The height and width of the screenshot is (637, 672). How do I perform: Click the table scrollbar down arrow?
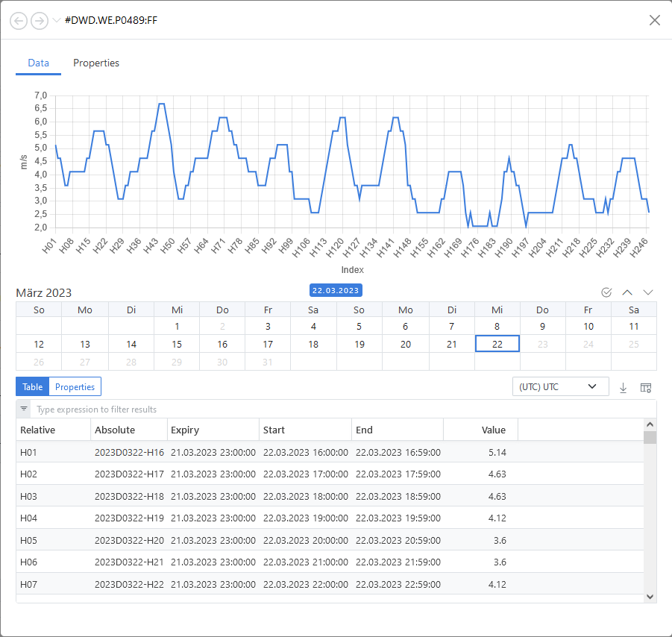pyautogui.click(x=650, y=596)
